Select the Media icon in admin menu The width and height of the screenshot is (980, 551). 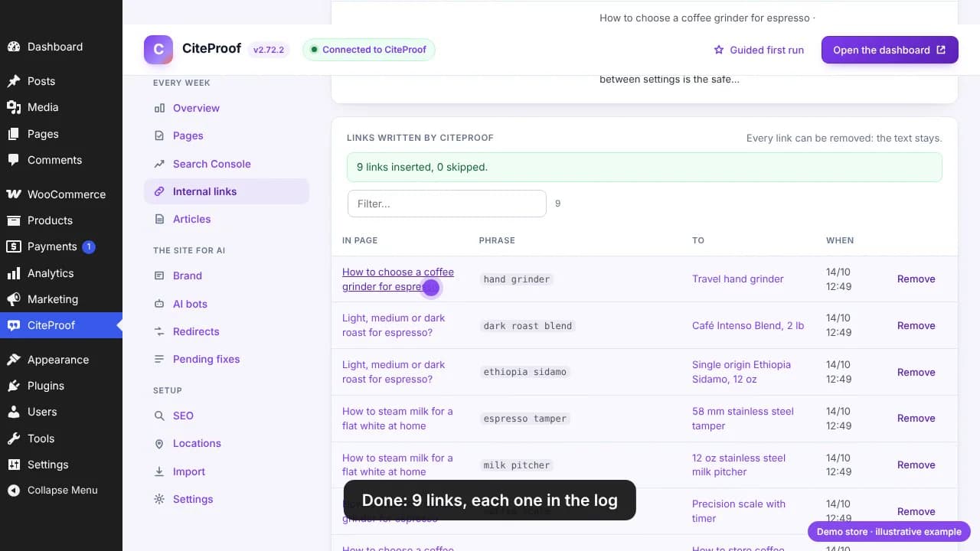click(13, 107)
